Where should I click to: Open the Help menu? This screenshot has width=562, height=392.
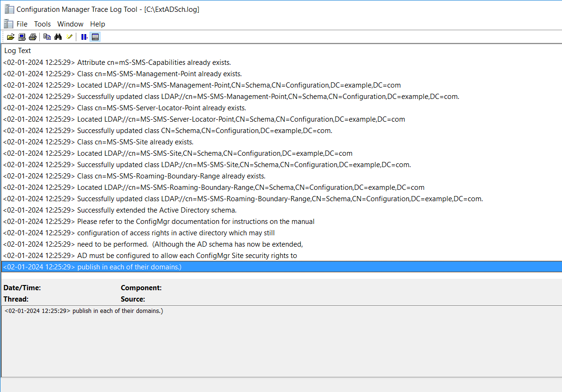tap(98, 24)
